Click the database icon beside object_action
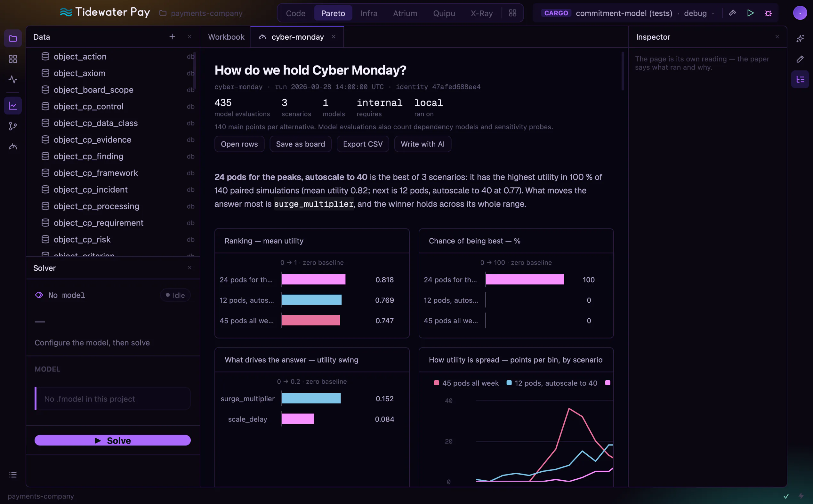This screenshot has height=504, width=813. (x=45, y=56)
